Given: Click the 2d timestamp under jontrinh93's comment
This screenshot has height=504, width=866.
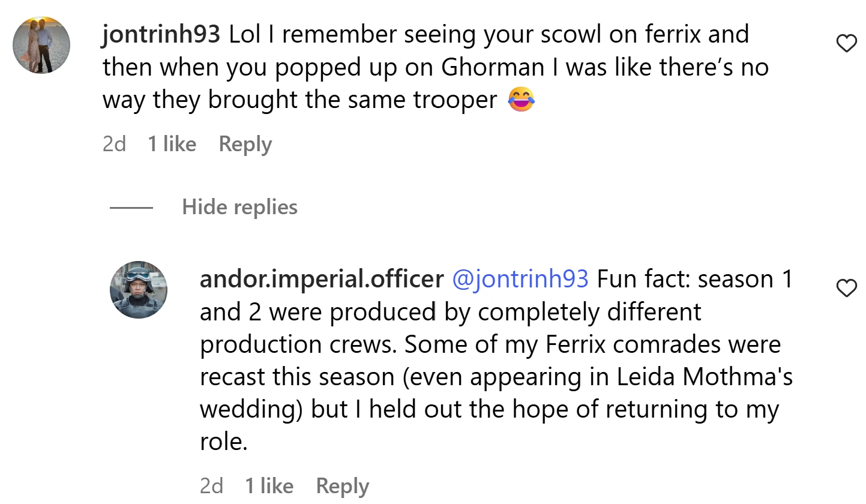Looking at the screenshot, I should tap(114, 144).
